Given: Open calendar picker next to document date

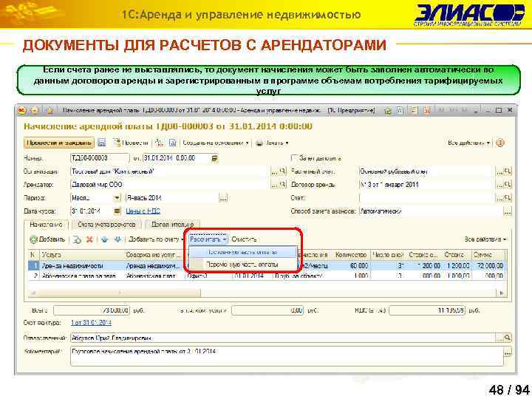Looking at the screenshot, I should point(214,158).
